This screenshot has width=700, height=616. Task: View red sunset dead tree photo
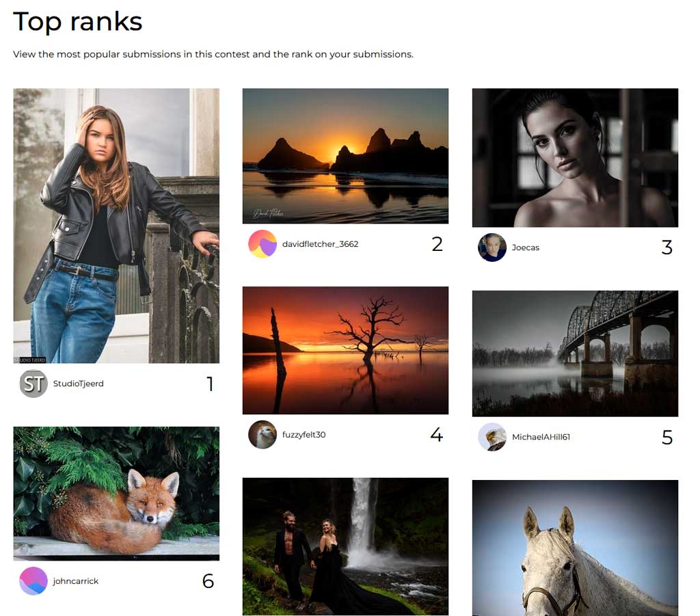point(345,351)
